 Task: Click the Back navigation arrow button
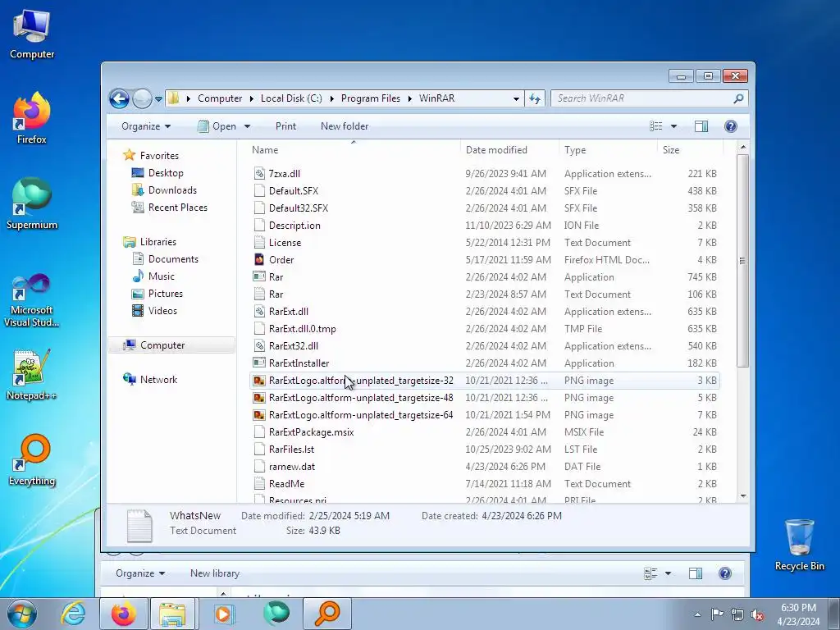119,98
